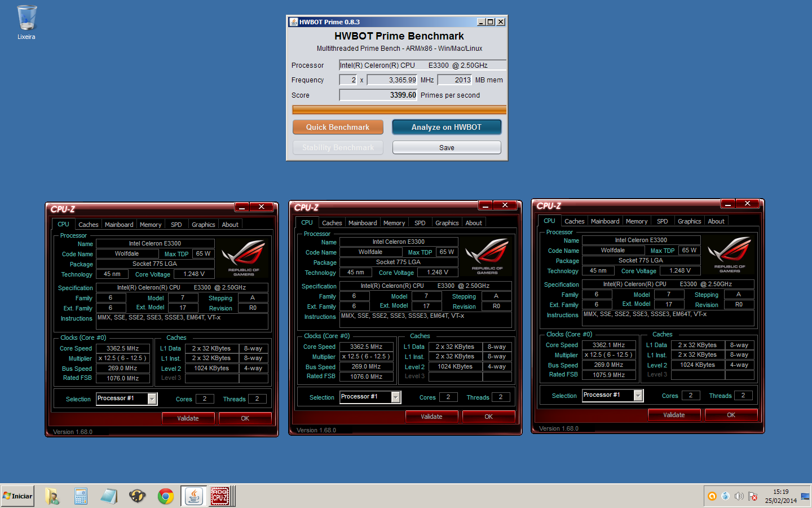The height and width of the screenshot is (508, 812).
Task: Open About tab in left CPU-Z window
Action: [230, 225]
